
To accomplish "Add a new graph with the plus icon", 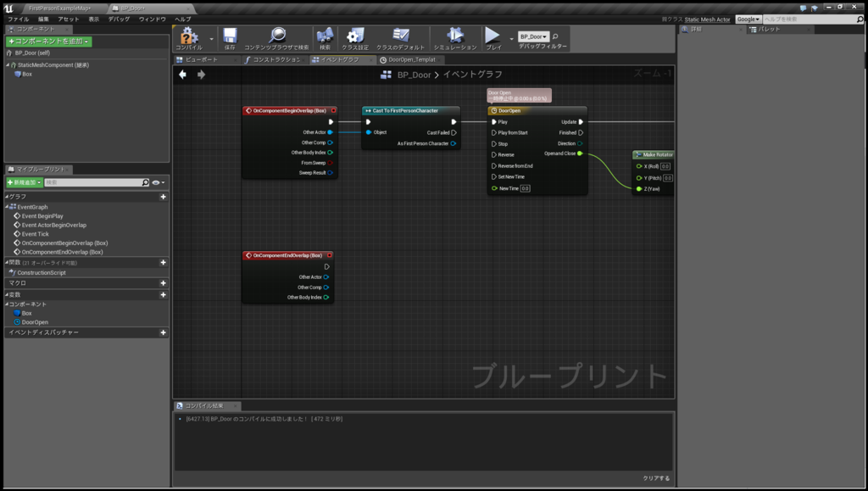I will coord(163,197).
